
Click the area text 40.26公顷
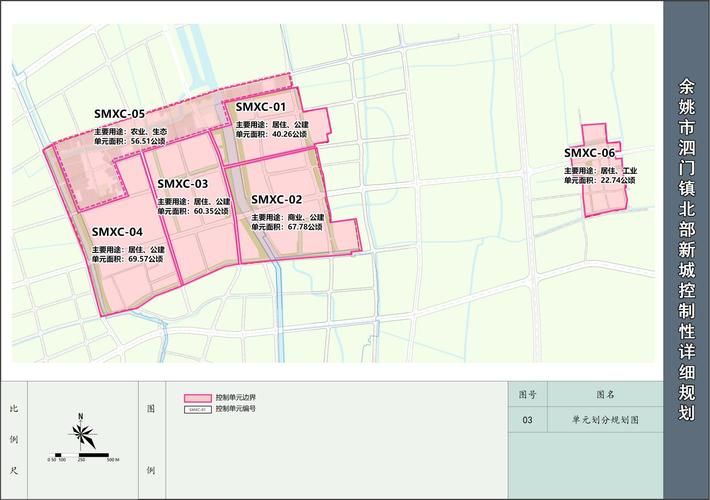click(x=290, y=135)
